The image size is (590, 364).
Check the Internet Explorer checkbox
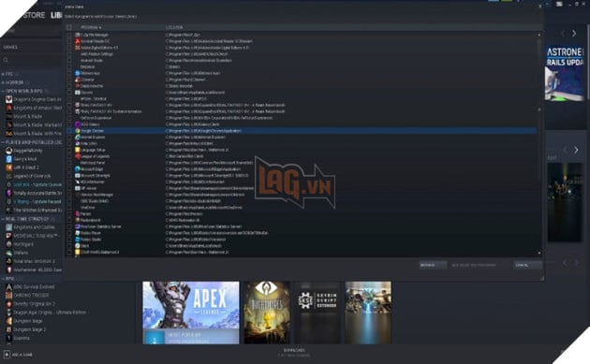click(69, 138)
